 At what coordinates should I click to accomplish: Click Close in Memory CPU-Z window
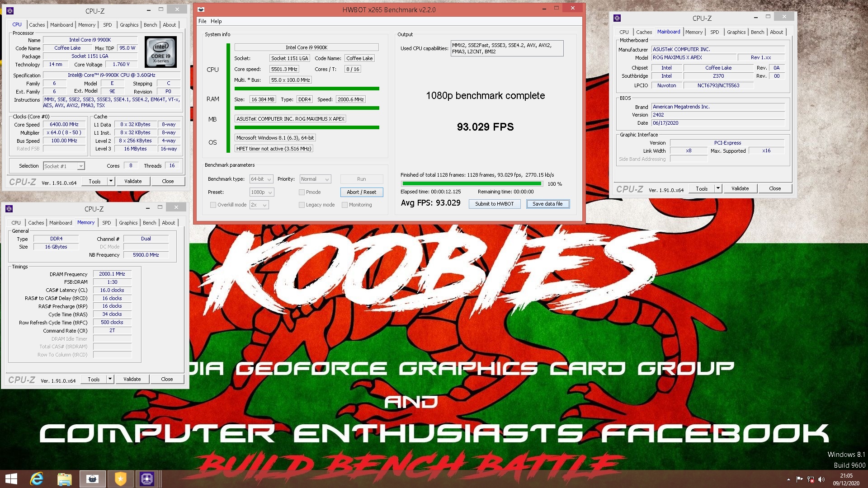tap(167, 379)
